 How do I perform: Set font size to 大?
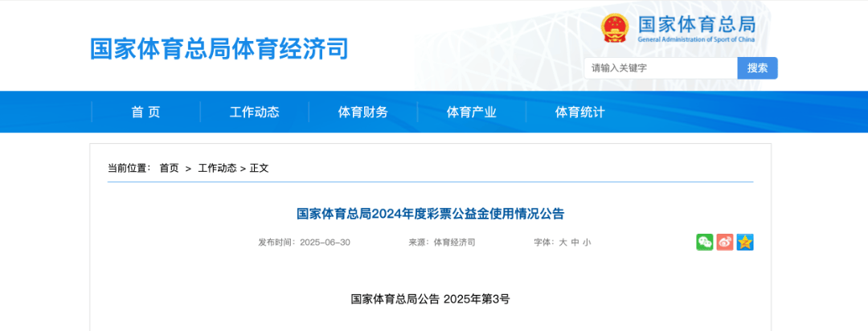click(563, 243)
